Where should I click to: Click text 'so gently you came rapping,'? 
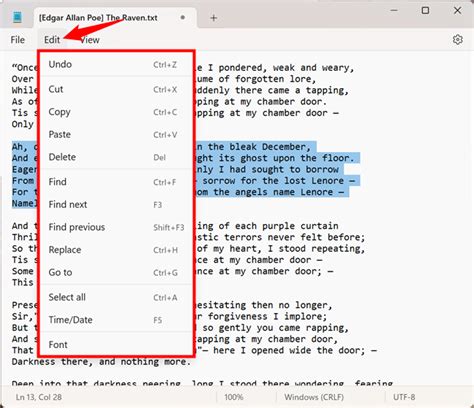pos(276,328)
